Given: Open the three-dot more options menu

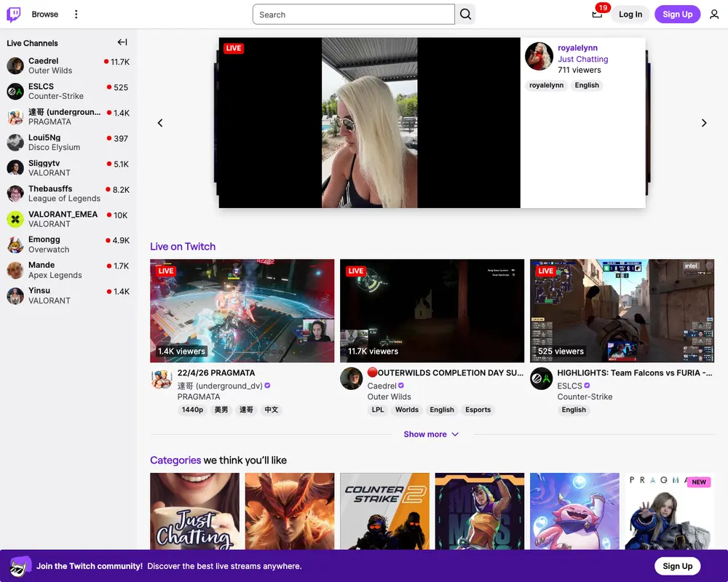Looking at the screenshot, I should click(76, 15).
